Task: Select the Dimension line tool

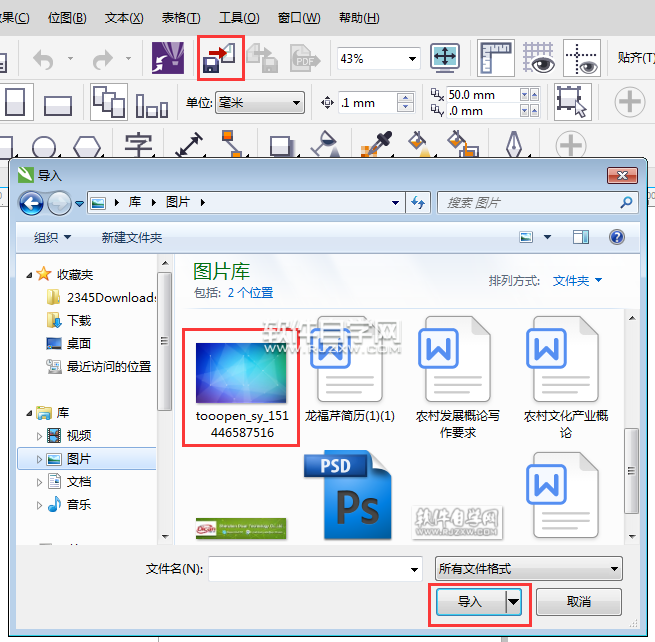Action: point(189,145)
